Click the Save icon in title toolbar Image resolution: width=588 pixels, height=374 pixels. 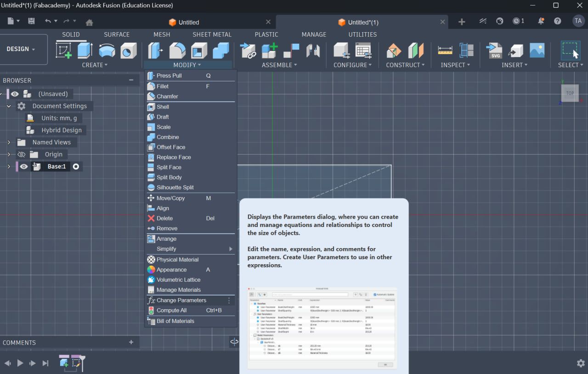point(31,21)
